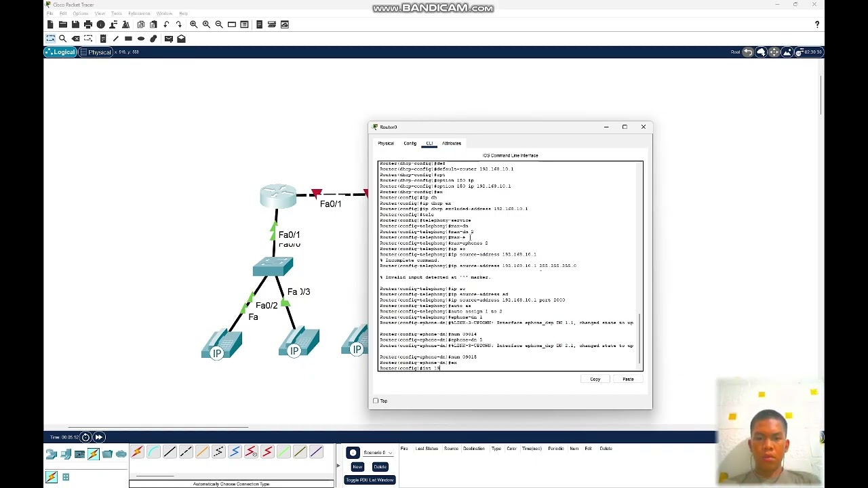Screen dimensions: 868x488
Task: Click the help question mark icon
Action: [817, 24]
